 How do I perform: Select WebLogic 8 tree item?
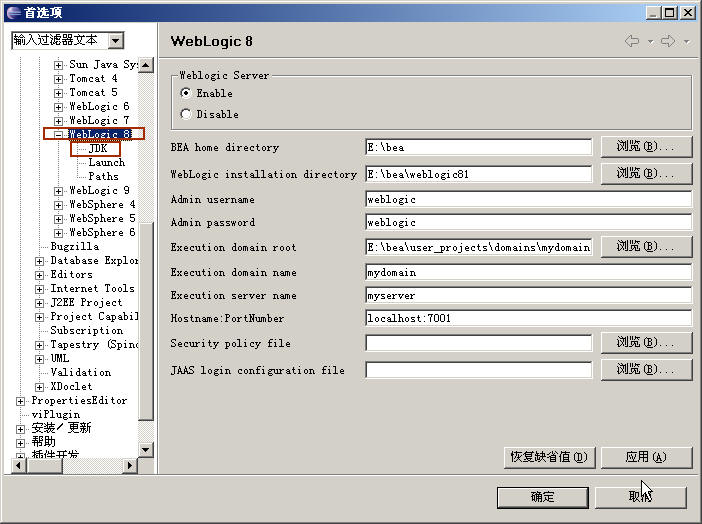(100, 134)
